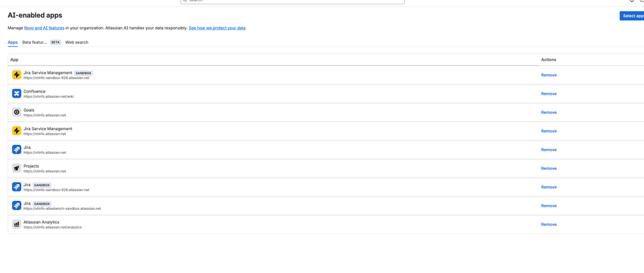Click the Jira Service Management vtinfo.atlassian.net icon
The width and height of the screenshot is (644, 273).
16,131
